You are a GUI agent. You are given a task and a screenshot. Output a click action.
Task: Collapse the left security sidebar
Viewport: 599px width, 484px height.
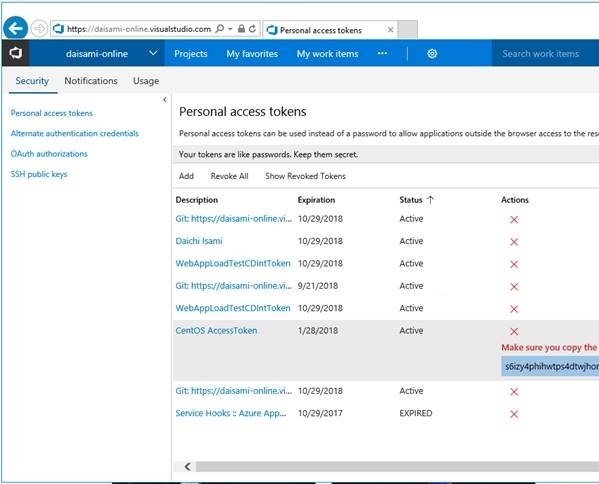pyautogui.click(x=165, y=100)
